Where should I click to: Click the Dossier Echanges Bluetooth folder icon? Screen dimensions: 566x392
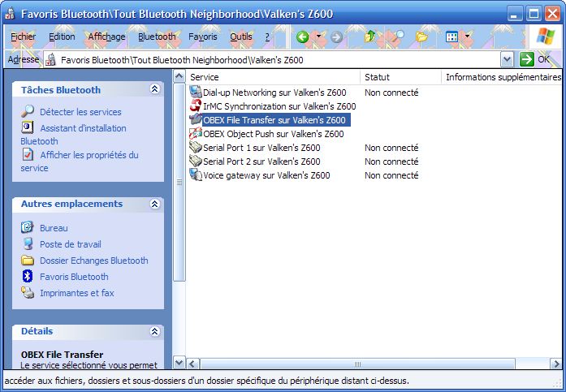coord(28,260)
